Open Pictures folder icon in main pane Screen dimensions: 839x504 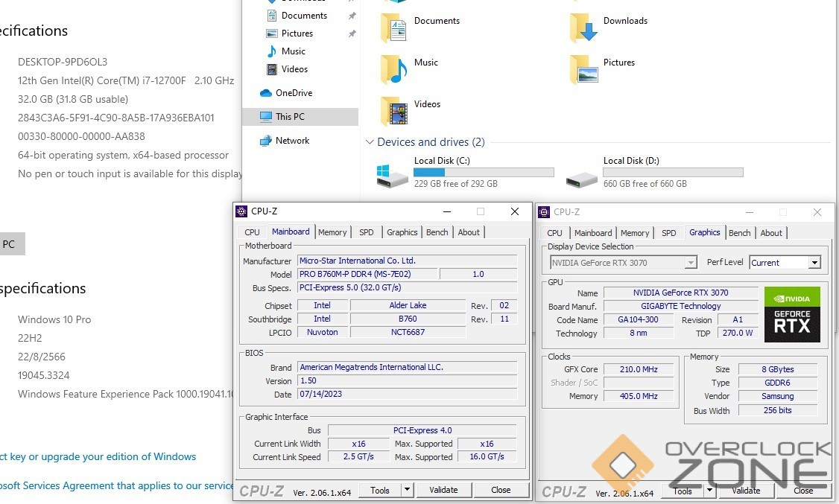coord(583,70)
